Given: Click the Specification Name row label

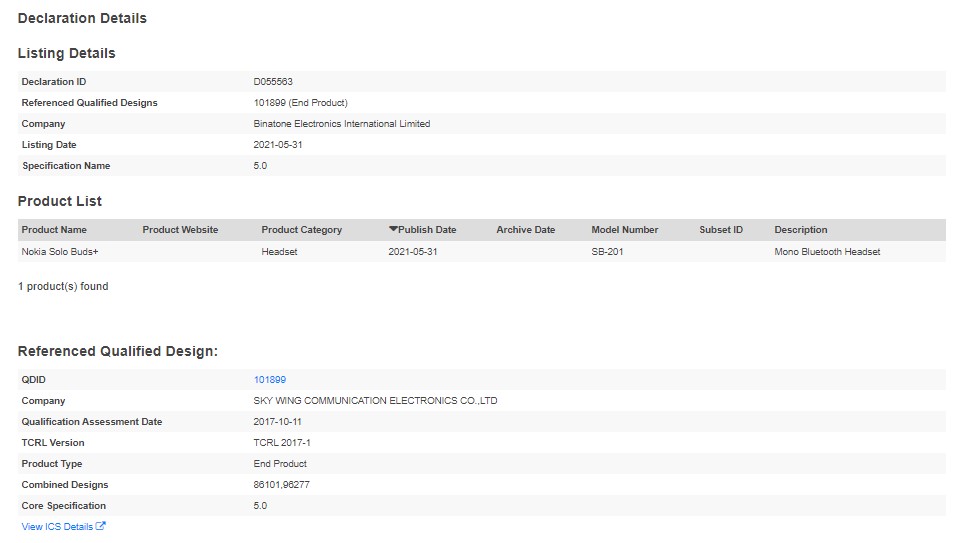Looking at the screenshot, I should (x=66, y=166).
